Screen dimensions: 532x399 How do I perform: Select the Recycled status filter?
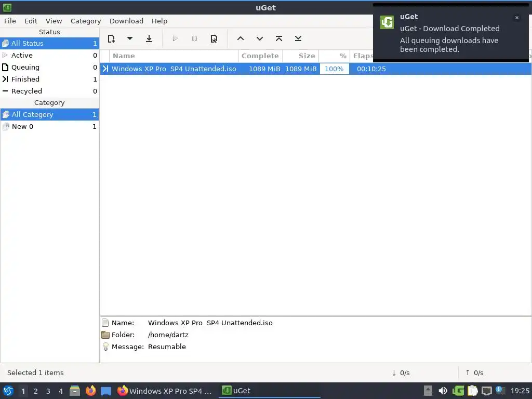49,91
